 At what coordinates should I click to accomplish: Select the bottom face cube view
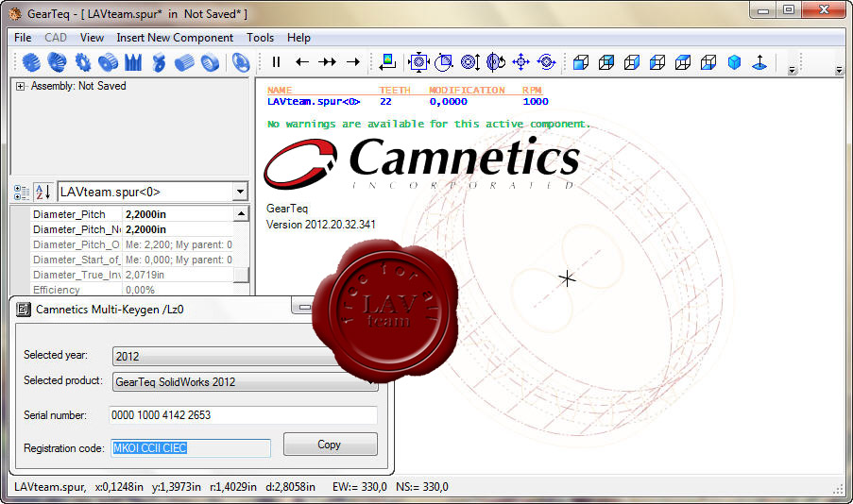[x=708, y=62]
